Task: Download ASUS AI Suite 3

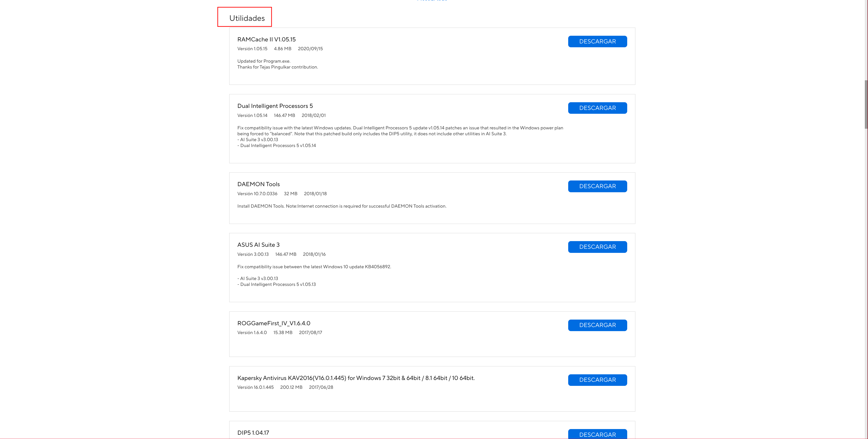Action: tap(597, 247)
